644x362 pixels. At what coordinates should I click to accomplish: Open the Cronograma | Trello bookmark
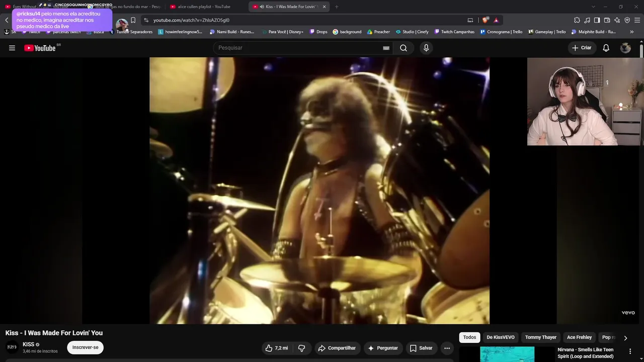[501, 32]
